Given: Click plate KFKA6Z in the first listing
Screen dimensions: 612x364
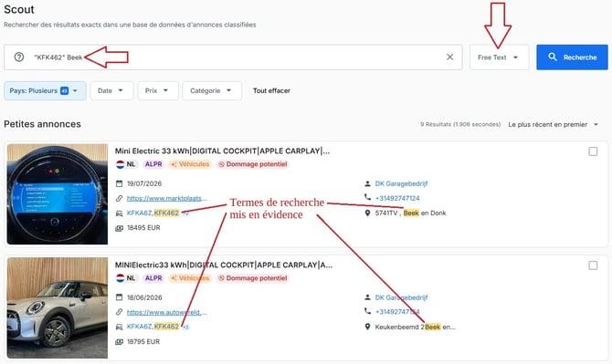Looking at the screenshot, I should coord(140,213).
